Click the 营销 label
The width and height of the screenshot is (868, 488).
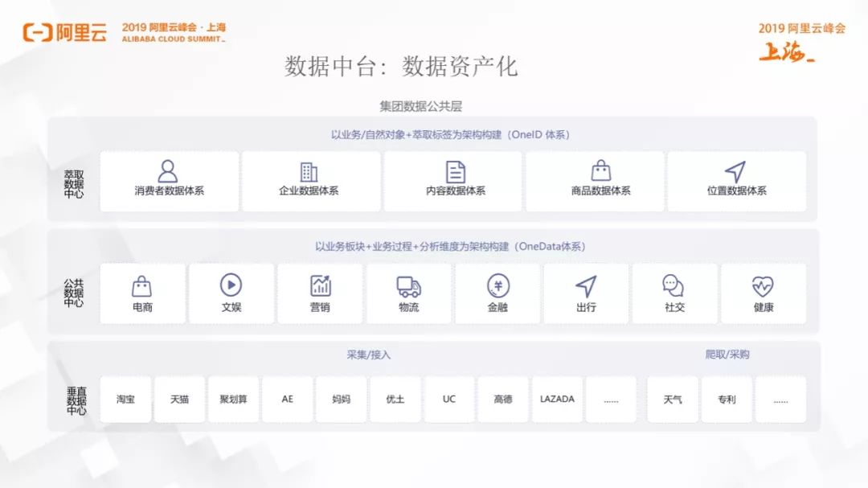coord(320,307)
